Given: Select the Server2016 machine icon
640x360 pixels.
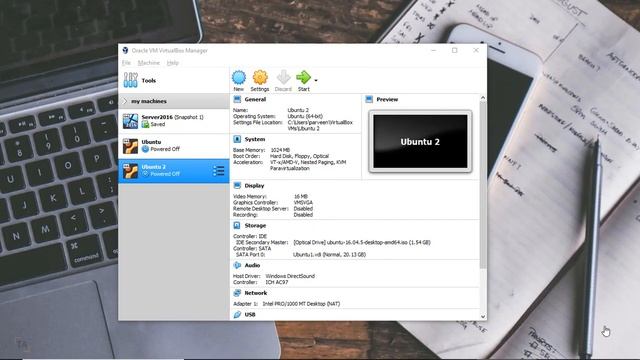Looking at the screenshot, I should [131, 121].
